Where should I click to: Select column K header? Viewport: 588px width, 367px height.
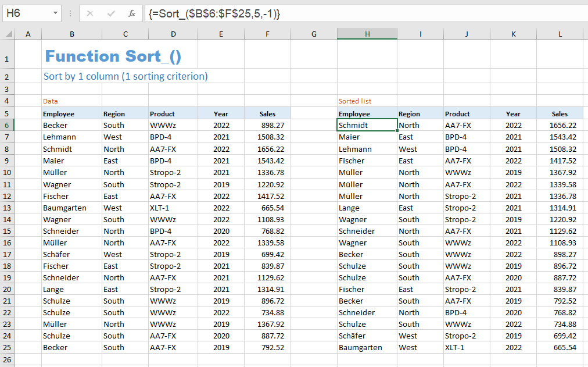click(x=514, y=34)
